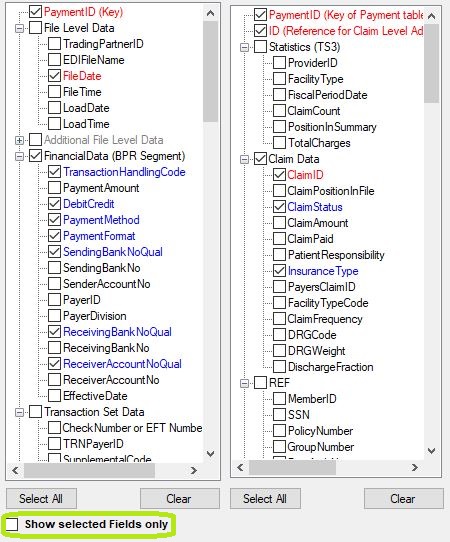Screen dimensions: 450x542
Task: Select the PayerDivision label
Action: point(95,316)
